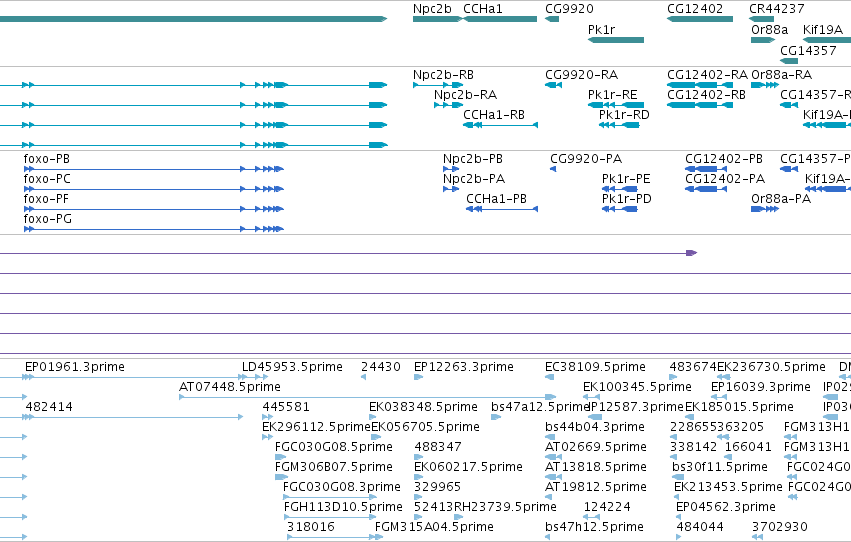Open cDNA EK038348.5prime label
This screenshot has height=542, width=851.
point(423,407)
